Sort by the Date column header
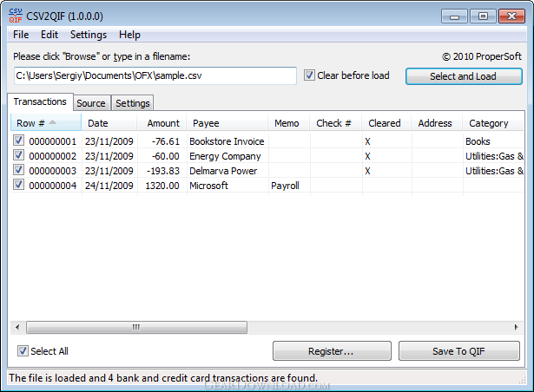 click(109, 123)
